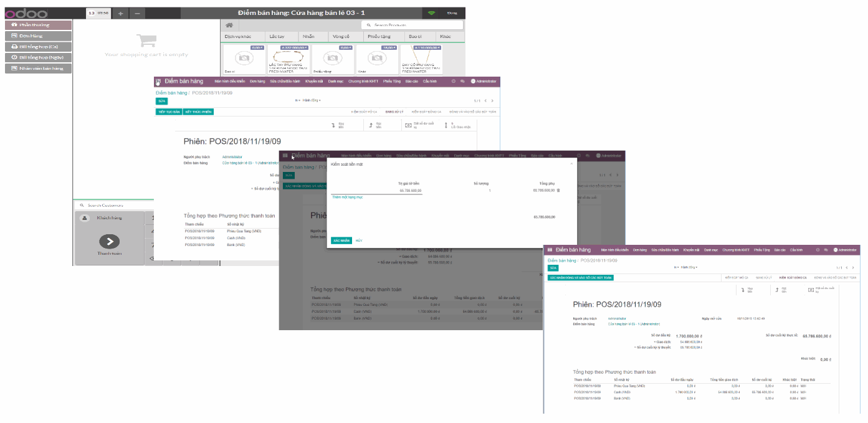Click the plus icon to add an order
Image resolution: width=868 pixels, height=423 pixels.
coord(120,12)
